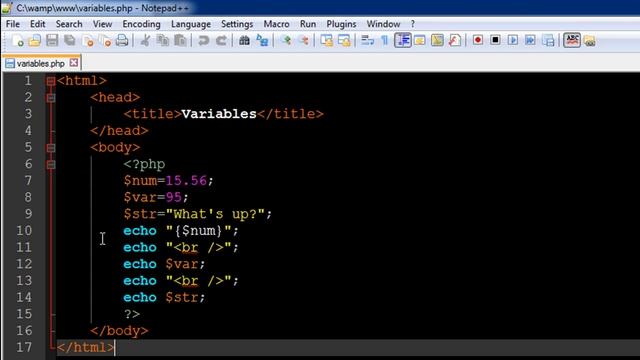The height and width of the screenshot is (360, 640).
Task: Zoom in using the toolbar icon
Action: [x=287, y=40]
